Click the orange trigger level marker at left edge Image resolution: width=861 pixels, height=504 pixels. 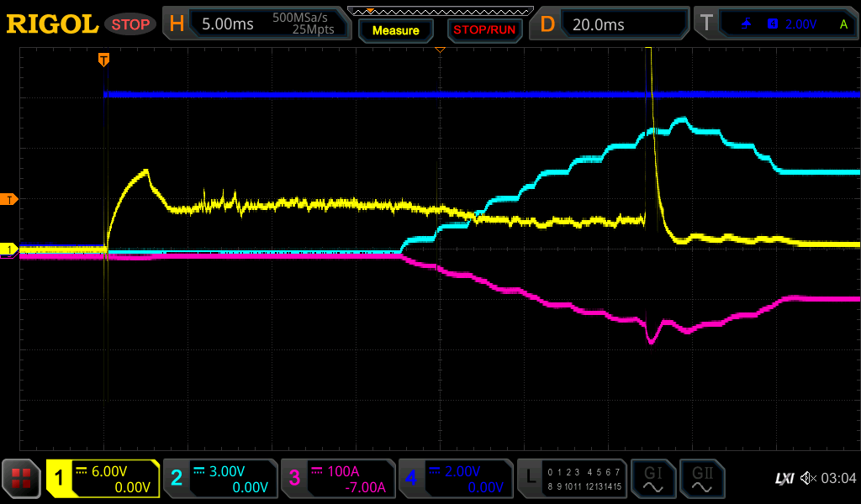click(10, 199)
